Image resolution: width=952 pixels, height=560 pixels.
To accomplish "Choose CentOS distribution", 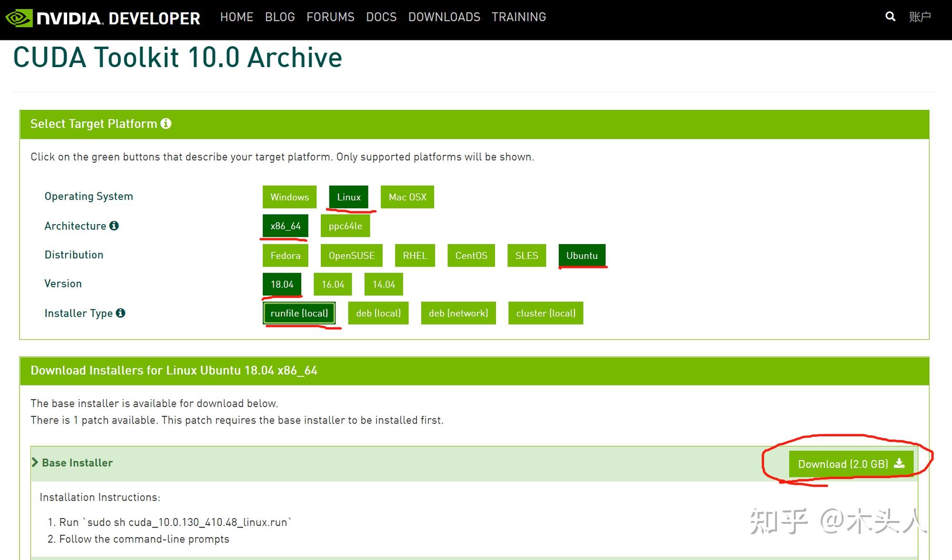I will 471,255.
